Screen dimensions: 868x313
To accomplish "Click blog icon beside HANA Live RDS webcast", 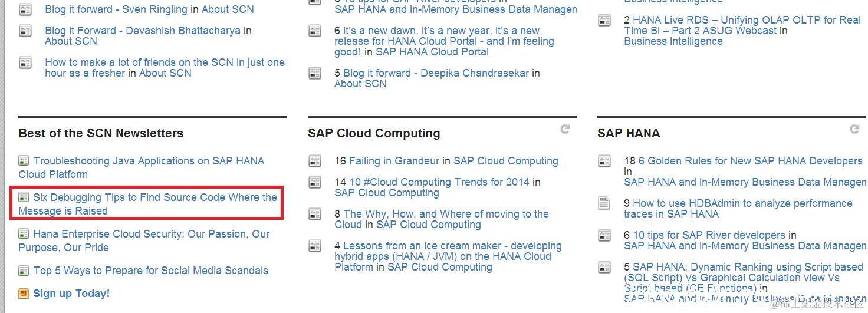I will (604, 21).
